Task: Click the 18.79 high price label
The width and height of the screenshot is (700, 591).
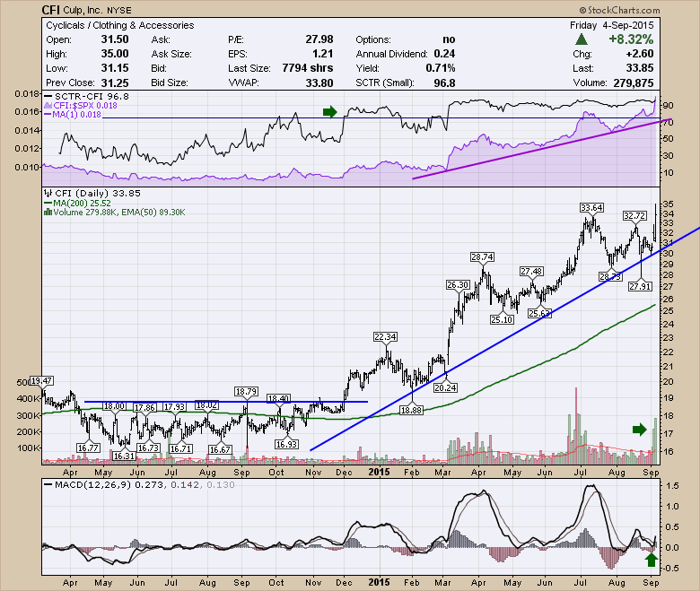Action: pos(246,392)
